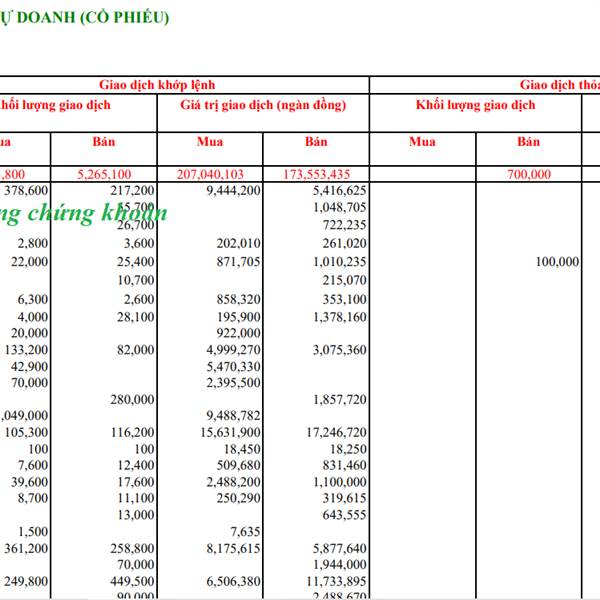600x600 pixels.
Task: Click cell 1,048,705
Action: [x=339, y=207]
